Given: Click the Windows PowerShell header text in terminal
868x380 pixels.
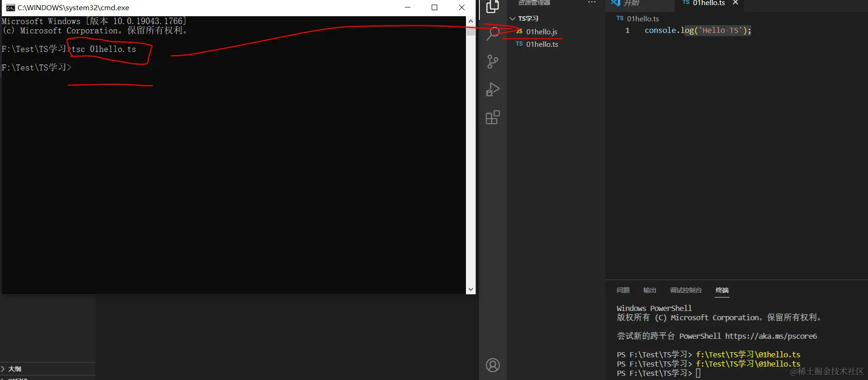Looking at the screenshot, I should [654, 308].
